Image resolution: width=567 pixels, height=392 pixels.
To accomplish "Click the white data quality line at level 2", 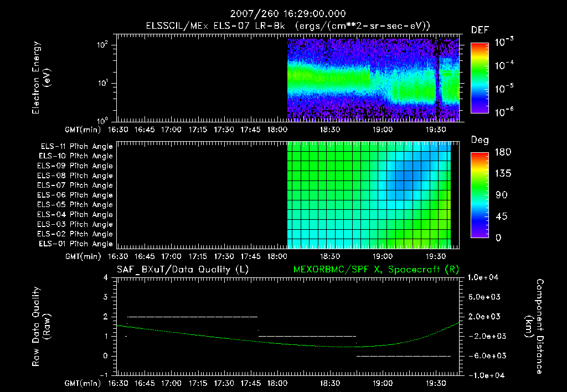I will tap(192, 317).
